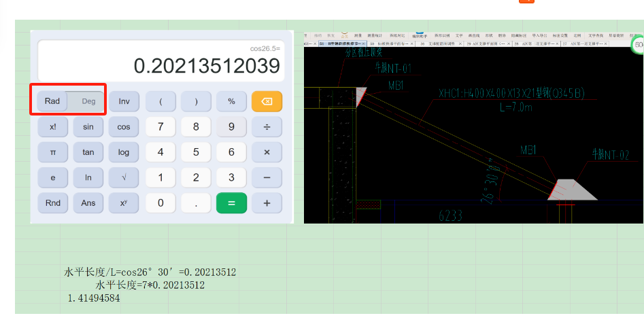
Task: Click the plus + operator key
Action: click(x=267, y=203)
